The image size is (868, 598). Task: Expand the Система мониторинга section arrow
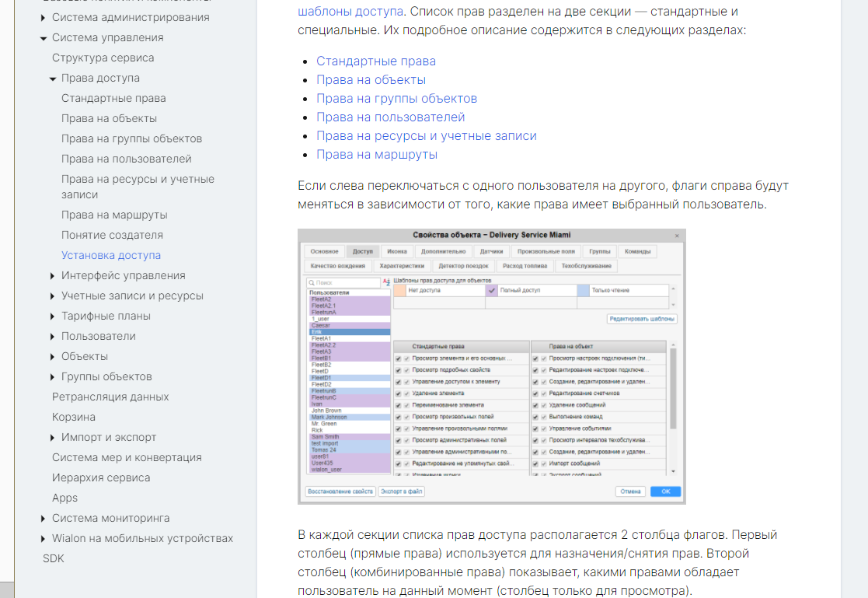click(44, 518)
